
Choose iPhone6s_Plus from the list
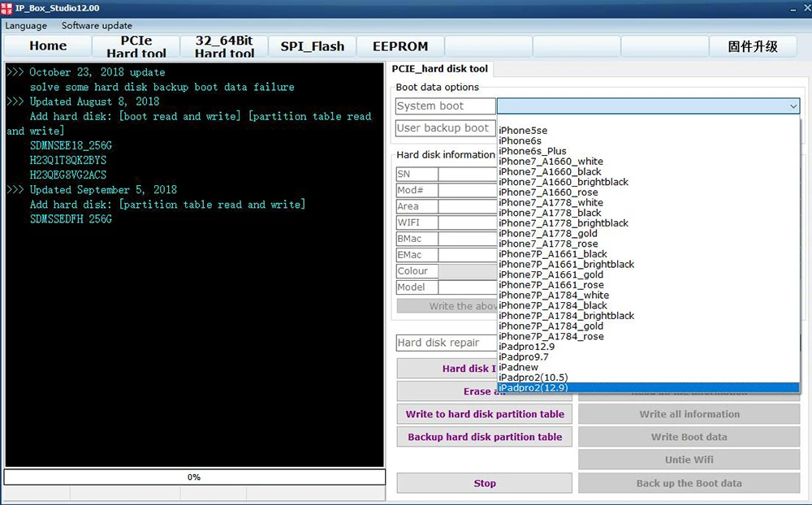(x=648, y=151)
